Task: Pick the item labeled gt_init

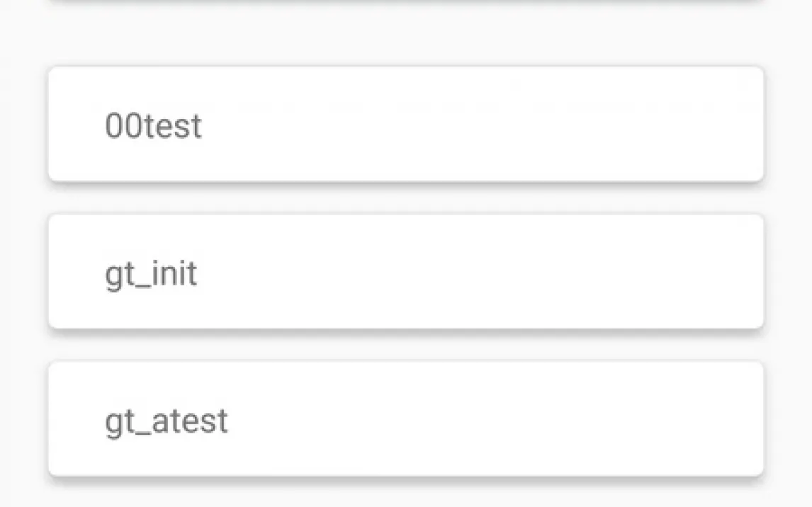Action: tap(405, 272)
